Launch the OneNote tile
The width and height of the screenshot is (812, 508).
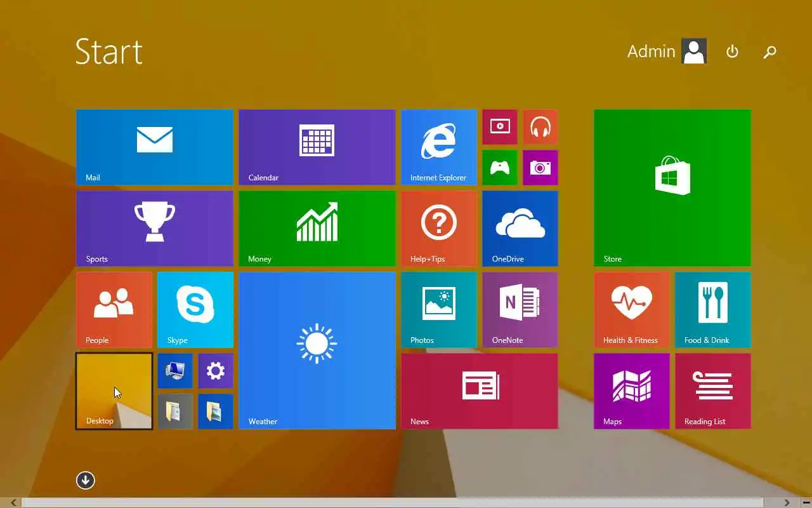coord(520,310)
